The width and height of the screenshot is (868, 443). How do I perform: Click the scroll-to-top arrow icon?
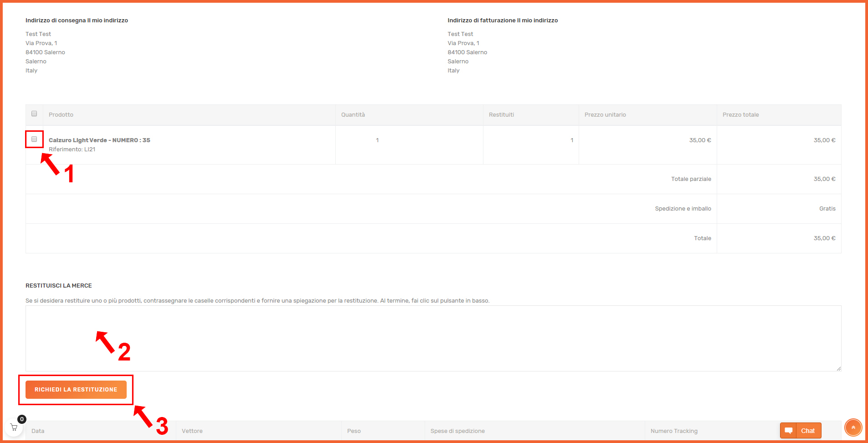[x=853, y=428]
